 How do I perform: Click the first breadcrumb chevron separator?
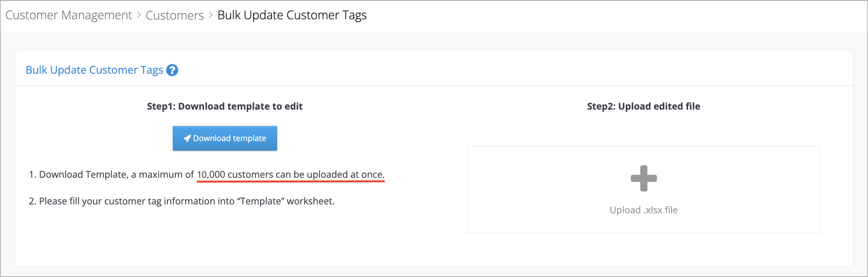[x=139, y=15]
